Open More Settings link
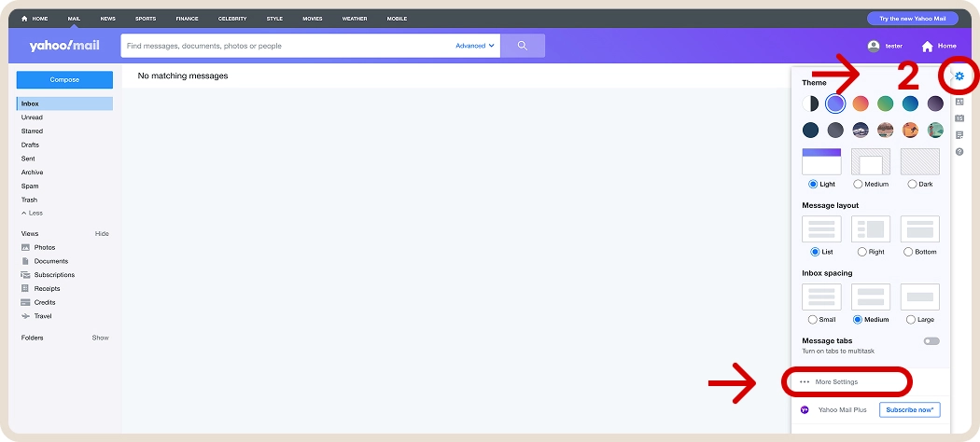 [x=836, y=382]
